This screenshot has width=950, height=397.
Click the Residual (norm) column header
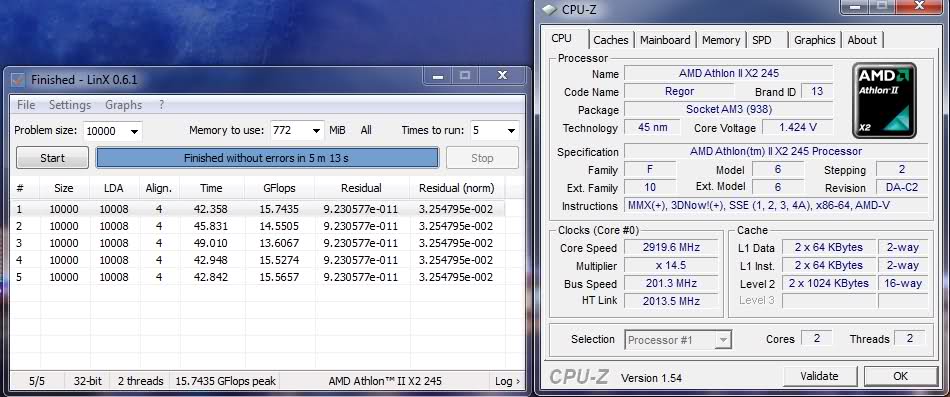[x=457, y=188]
